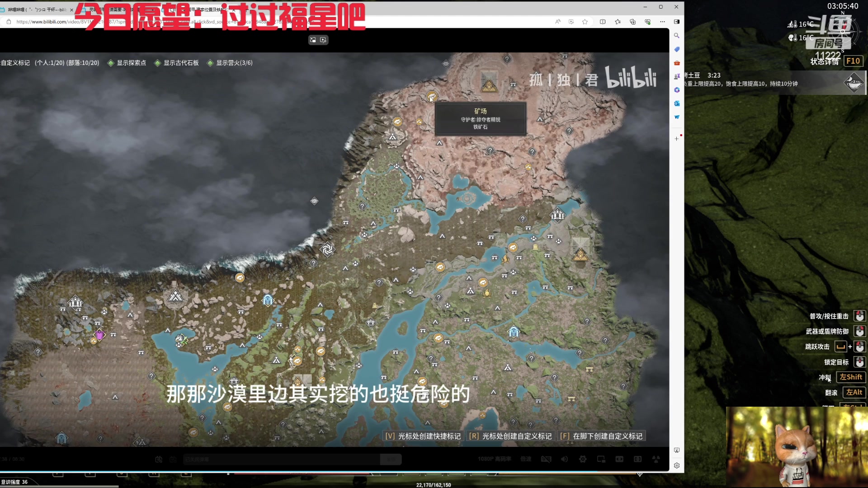Click the 矿场 mine marker above the tooltip
This screenshot has height=488, width=868.
pyautogui.click(x=432, y=96)
